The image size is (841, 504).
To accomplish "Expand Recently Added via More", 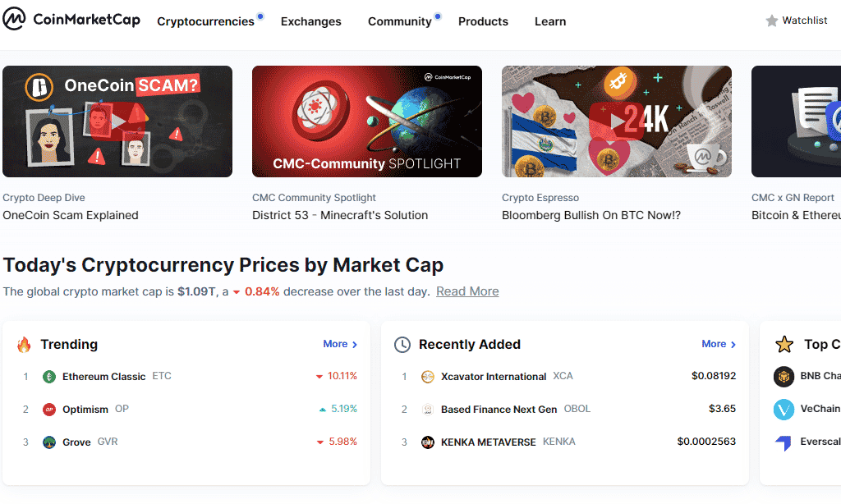I will coord(719,344).
